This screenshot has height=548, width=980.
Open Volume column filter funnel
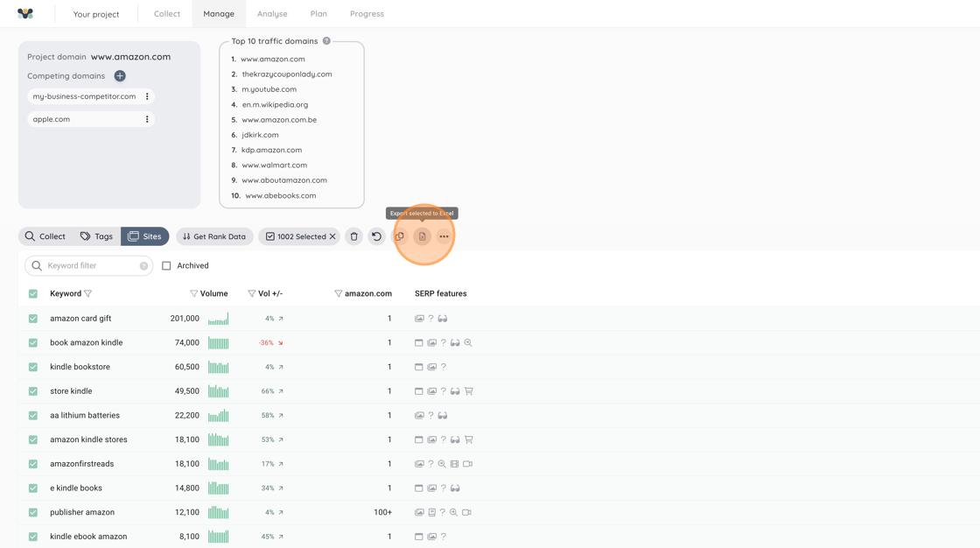tap(193, 293)
